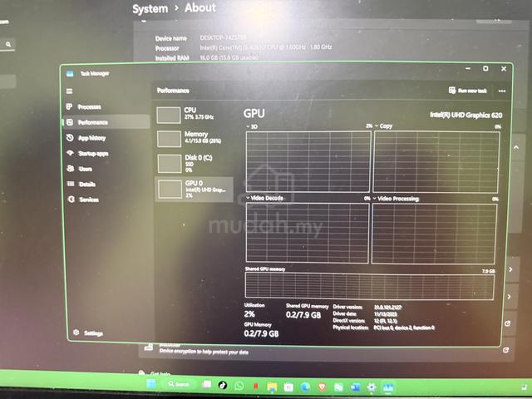
Task: Click the Startup apps gauge icon
Action: click(x=70, y=153)
